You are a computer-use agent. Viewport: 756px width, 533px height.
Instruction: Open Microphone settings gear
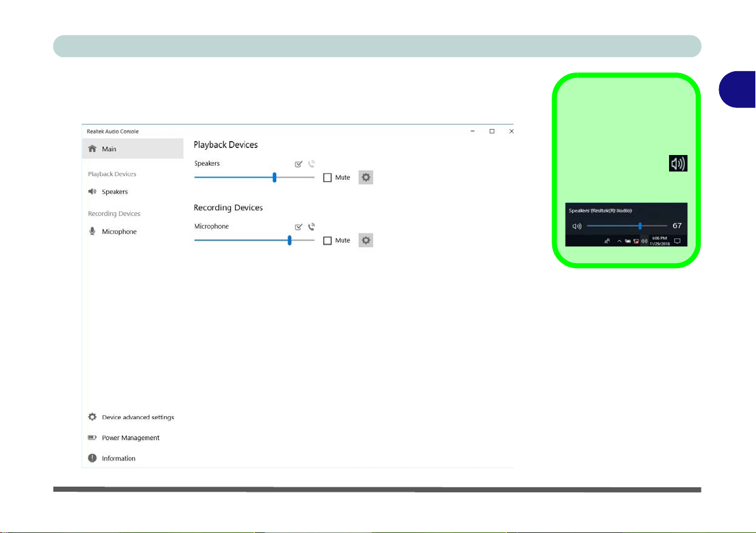pos(366,240)
